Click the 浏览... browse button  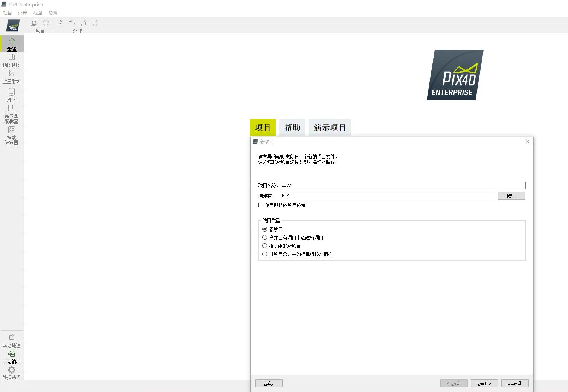click(x=512, y=196)
